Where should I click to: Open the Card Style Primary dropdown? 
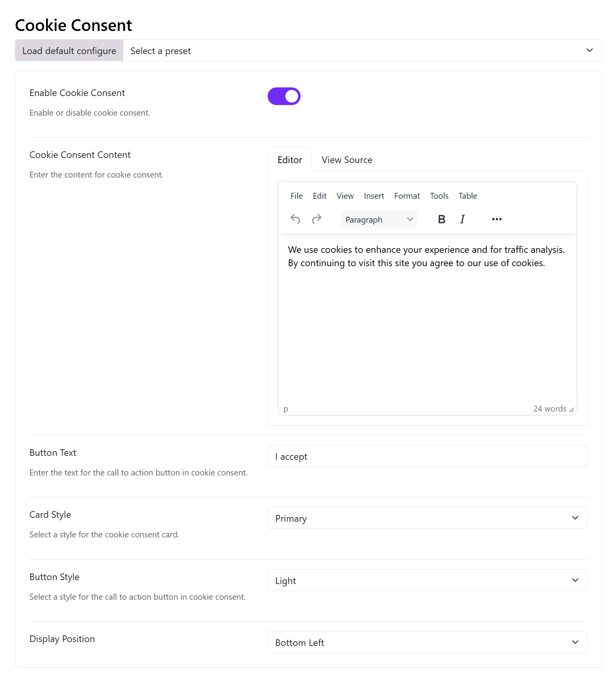coord(427,518)
